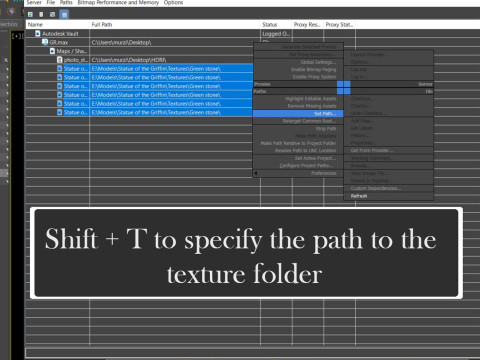Click the Proxies quad menu title
480x360 pixels.
pyautogui.click(x=262, y=84)
